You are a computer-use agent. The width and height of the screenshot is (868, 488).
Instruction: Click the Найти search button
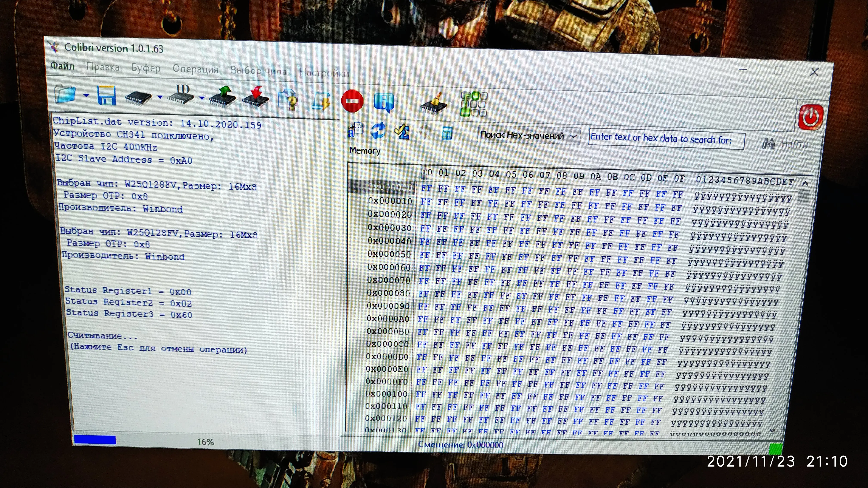[x=785, y=144]
